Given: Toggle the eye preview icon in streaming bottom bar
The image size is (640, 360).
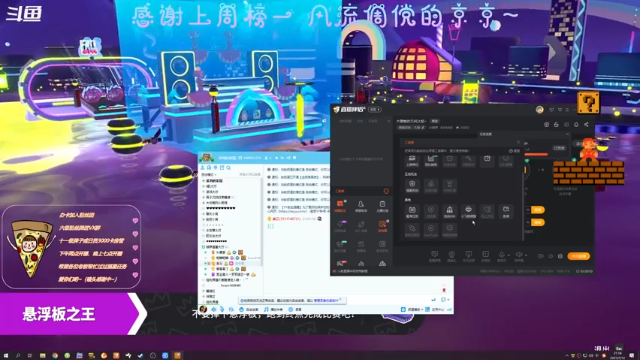Looking at the screenshot, I should pyautogui.click(x=551, y=256).
